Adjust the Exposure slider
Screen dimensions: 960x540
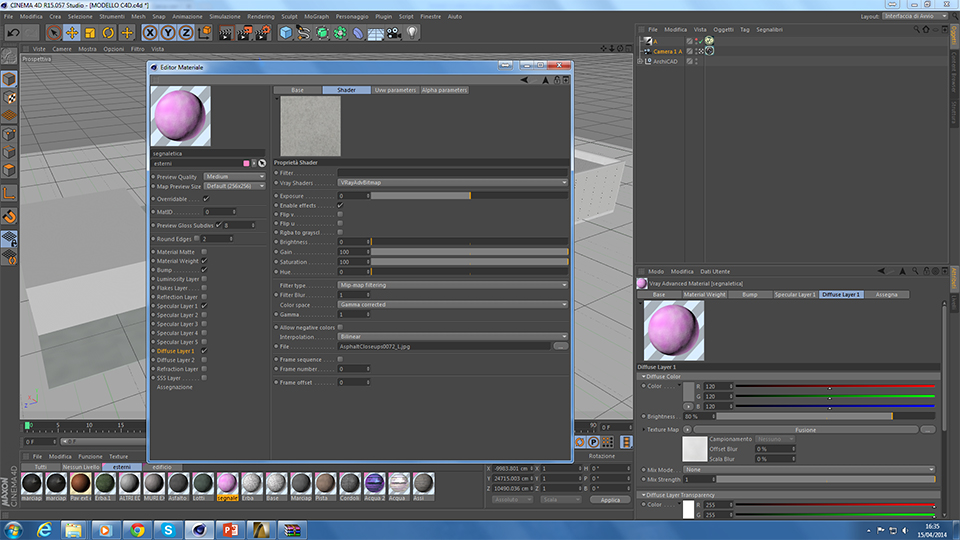click(470, 196)
